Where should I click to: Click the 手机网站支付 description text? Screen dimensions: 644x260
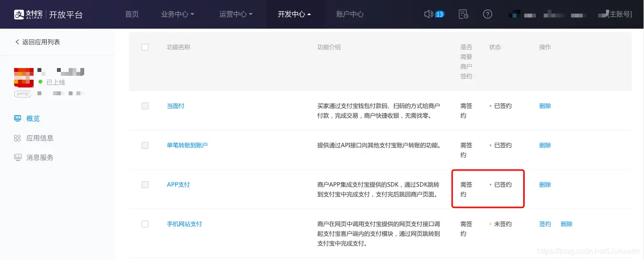pyautogui.click(x=379, y=234)
